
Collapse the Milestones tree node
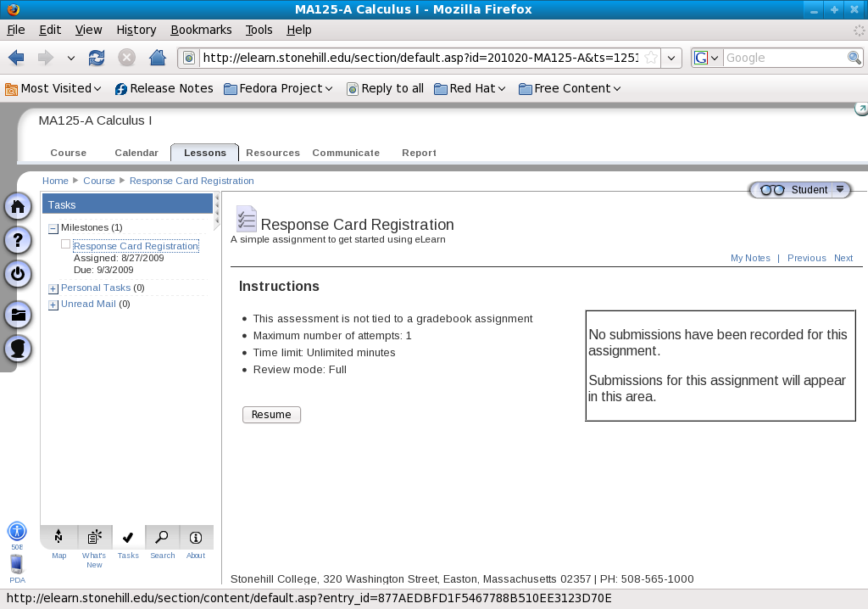[x=53, y=228]
